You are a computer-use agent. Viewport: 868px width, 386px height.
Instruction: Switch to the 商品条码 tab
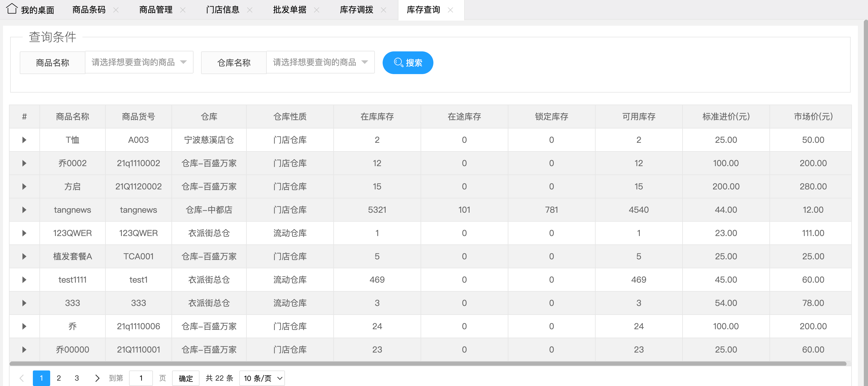pyautogui.click(x=89, y=10)
